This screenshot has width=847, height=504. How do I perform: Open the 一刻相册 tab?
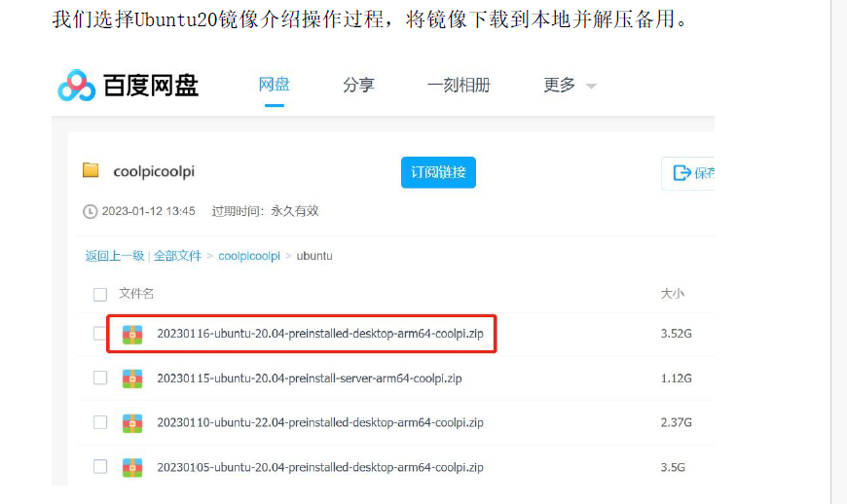coord(459,86)
